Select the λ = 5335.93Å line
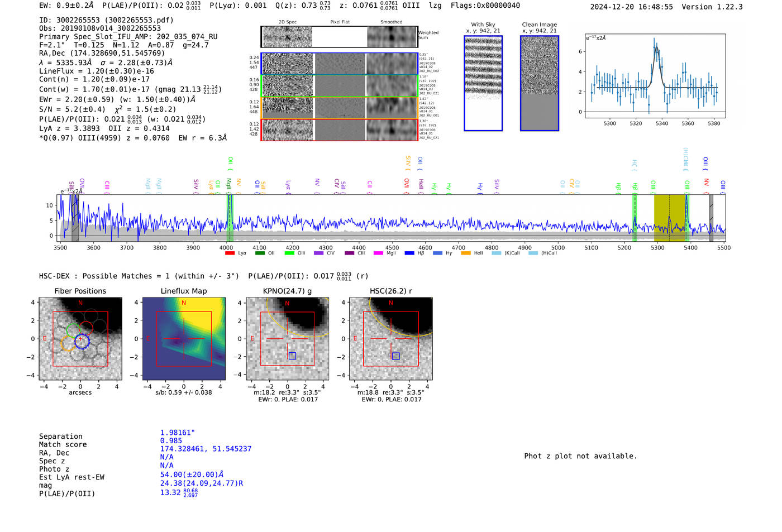This screenshot has height=532, width=782. 106,63
